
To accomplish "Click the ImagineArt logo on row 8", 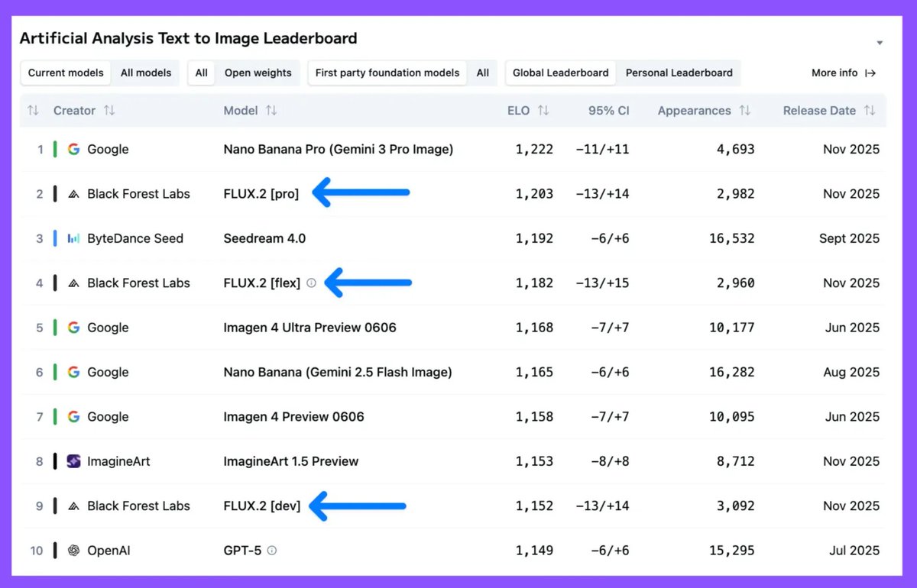I will [x=73, y=461].
